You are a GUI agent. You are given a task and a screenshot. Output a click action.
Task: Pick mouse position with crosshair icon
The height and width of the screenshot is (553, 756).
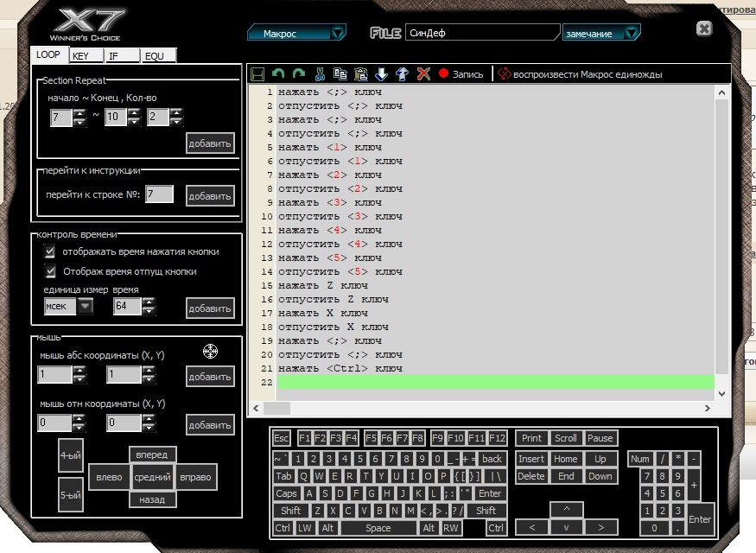(x=210, y=351)
